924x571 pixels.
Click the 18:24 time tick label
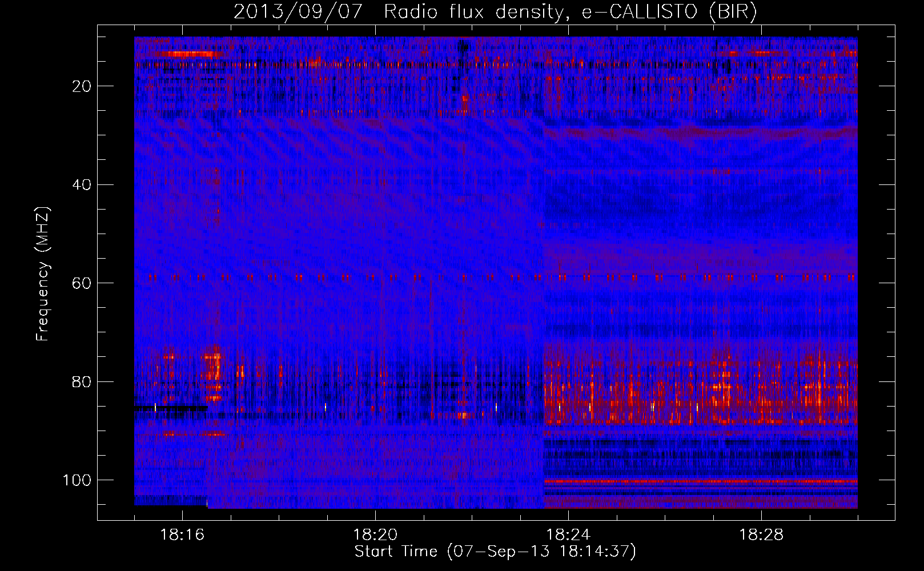point(568,535)
